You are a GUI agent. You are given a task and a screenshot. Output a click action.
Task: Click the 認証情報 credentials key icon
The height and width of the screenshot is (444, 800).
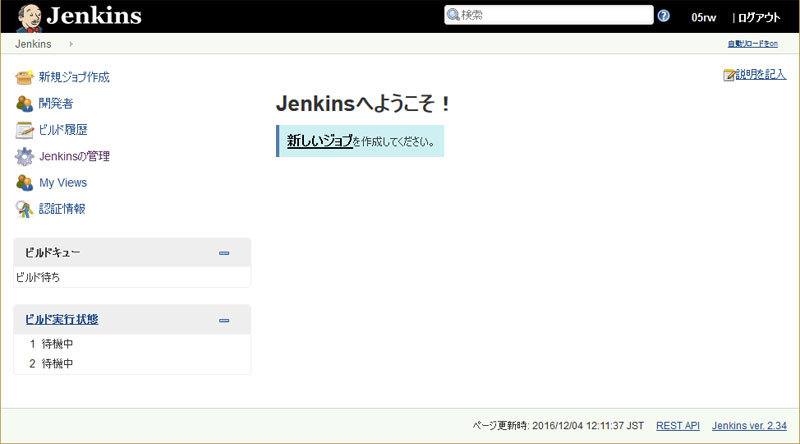pyautogui.click(x=24, y=209)
